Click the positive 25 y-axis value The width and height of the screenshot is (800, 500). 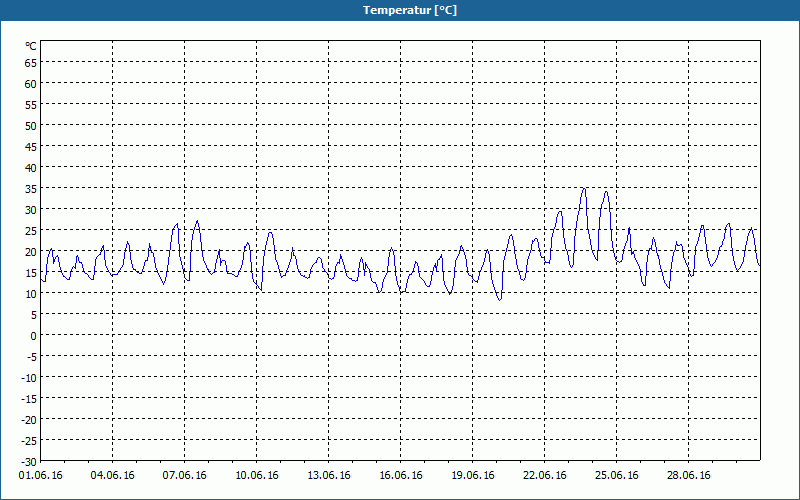[x=31, y=231]
